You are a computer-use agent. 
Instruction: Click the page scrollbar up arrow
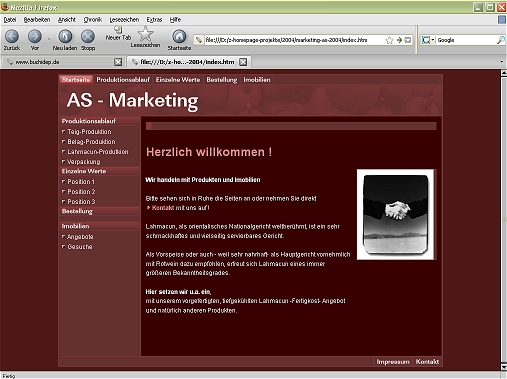504,74
